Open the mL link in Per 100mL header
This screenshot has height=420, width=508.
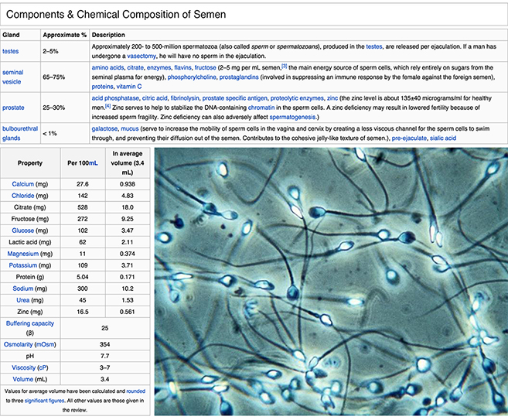point(94,163)
